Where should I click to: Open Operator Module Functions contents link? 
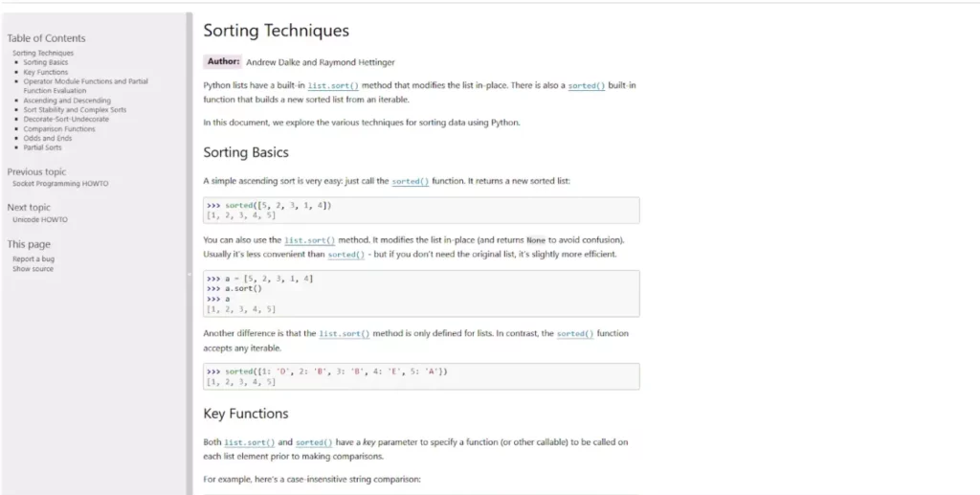[85, 85]
